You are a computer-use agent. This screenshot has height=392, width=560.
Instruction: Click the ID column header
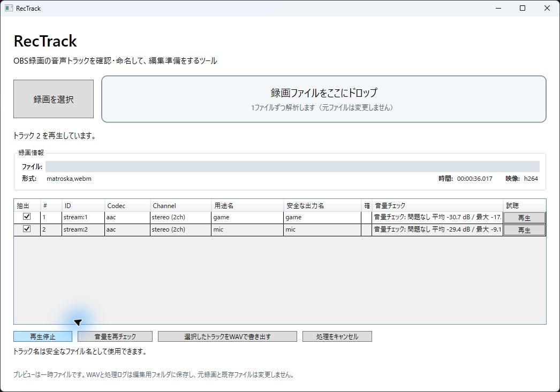coord(83,205)
